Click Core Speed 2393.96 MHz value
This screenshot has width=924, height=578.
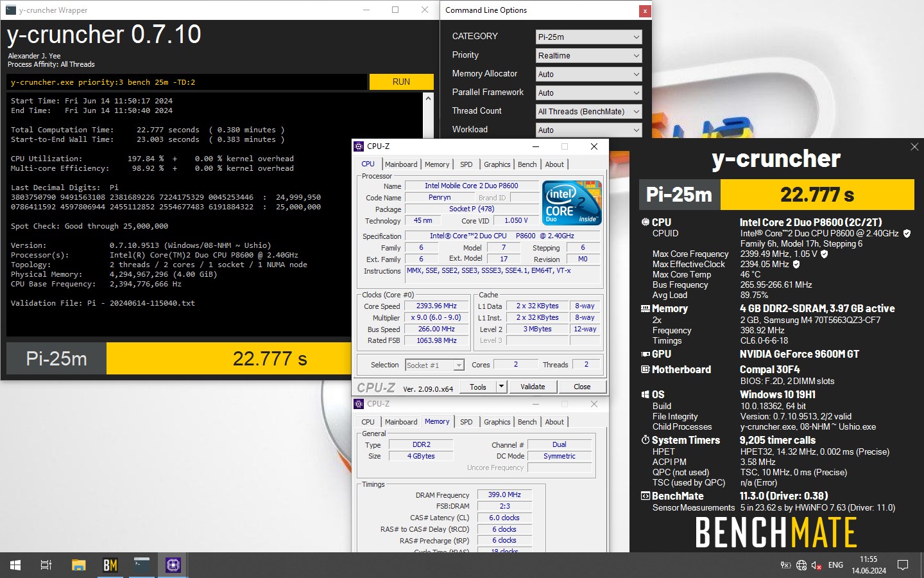pos(436,306)
